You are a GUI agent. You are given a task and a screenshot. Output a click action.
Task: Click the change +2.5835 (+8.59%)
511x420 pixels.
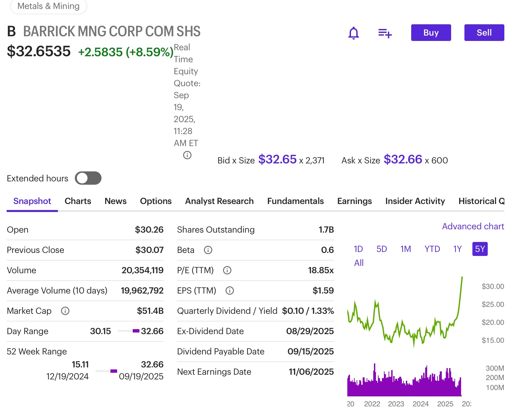[x=126, y=52]
